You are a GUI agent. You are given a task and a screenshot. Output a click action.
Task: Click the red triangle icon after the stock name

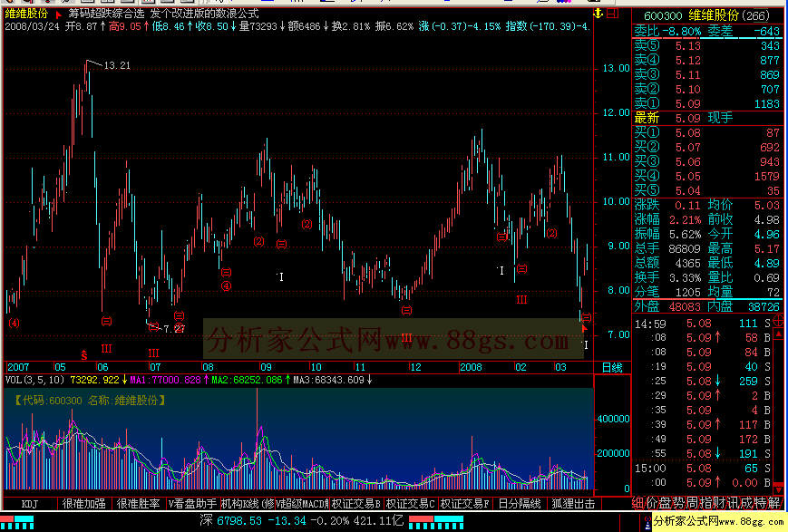tap(58, 15)
